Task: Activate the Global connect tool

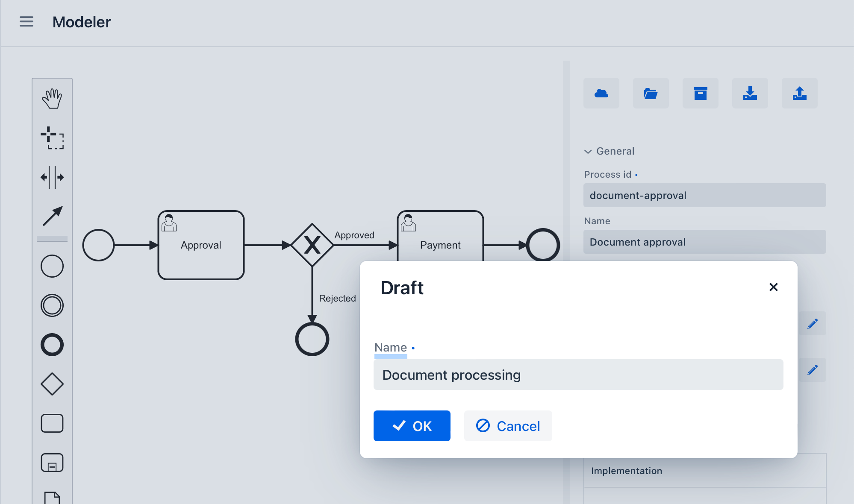Action: pyautogui.click(x=52, y=215)
